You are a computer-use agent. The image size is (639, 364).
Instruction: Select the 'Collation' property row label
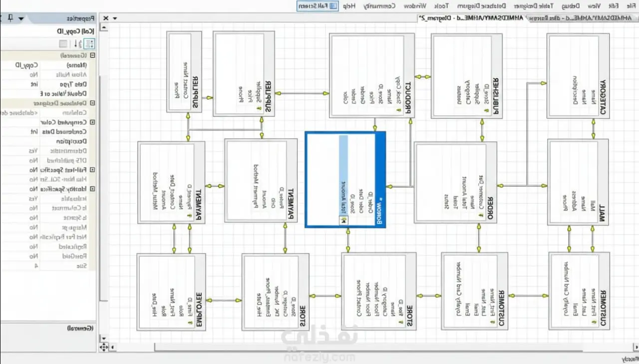coord(74,113)
